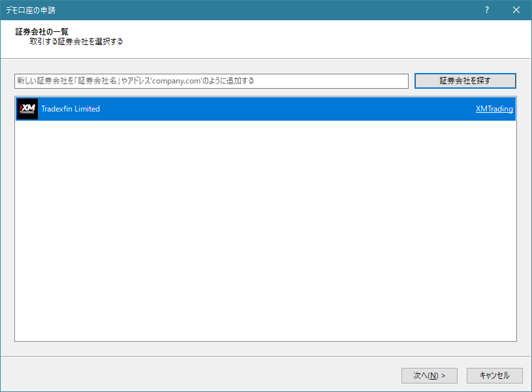Proceed to the next step of account setup
The height and width of the screenshot is (392, 532).
click(429, 375)
